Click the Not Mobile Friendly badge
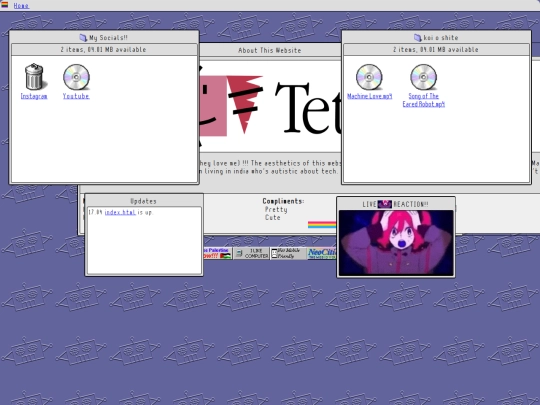This screenshot has width=540, height=405. pyautogui.click(x=288, y=253)
